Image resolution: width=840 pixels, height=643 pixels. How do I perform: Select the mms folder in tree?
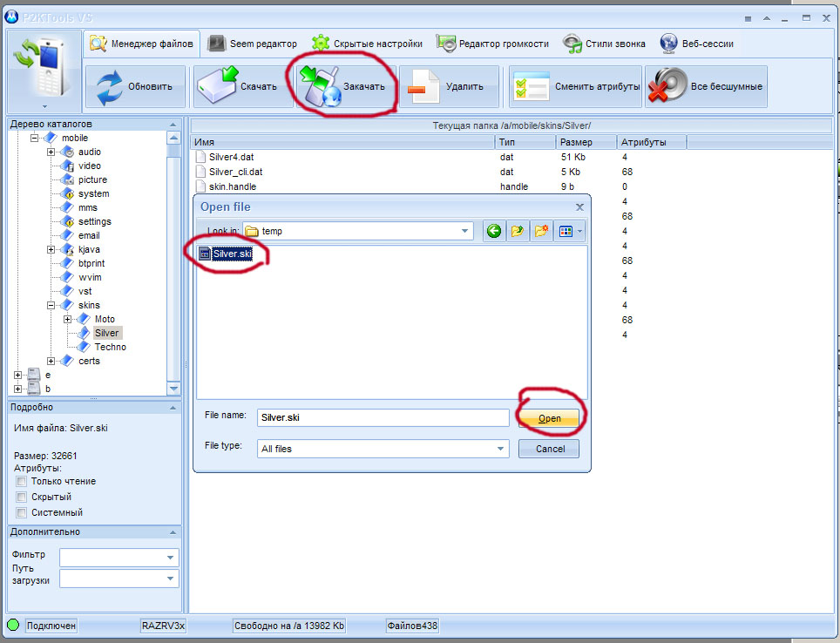pyautogui.click(x=88, y=207)
